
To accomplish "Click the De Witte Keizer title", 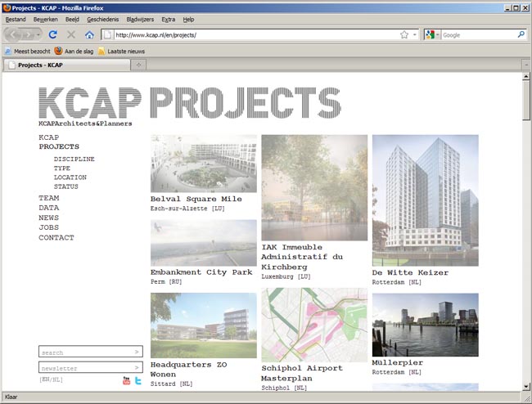I will click(410, 272).
